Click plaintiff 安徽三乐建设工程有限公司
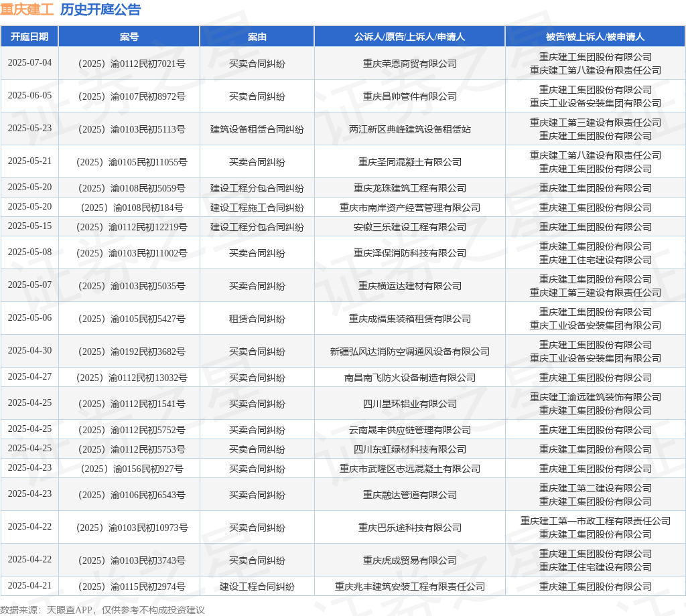 tap(409, 228)
